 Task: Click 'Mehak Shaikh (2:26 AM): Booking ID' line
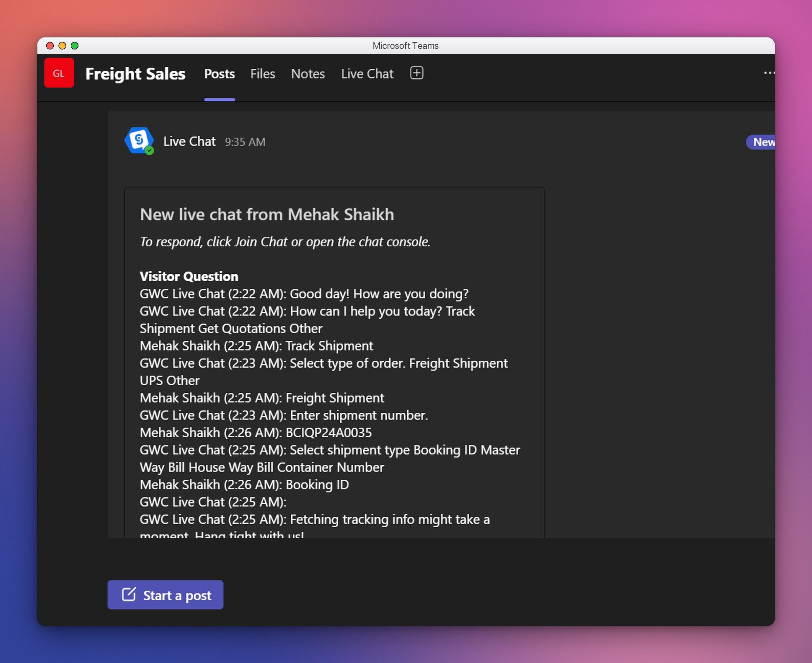coord(244,485)
